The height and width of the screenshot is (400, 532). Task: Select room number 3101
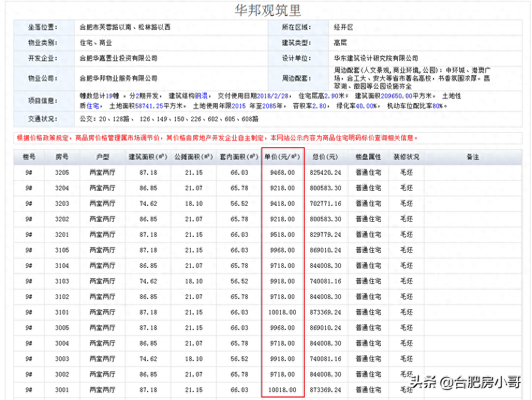62,312
